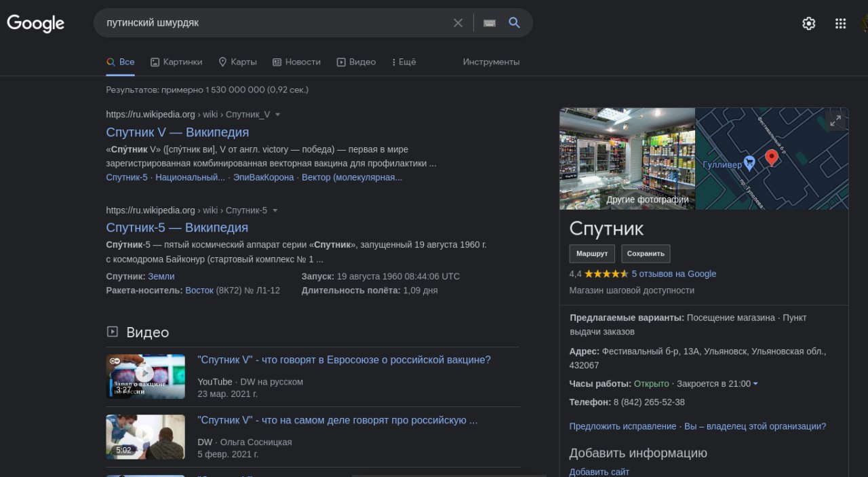Click the Открыто status text
Image resolution: width=868 pixels, height=477 pixels.
point(651,384)
